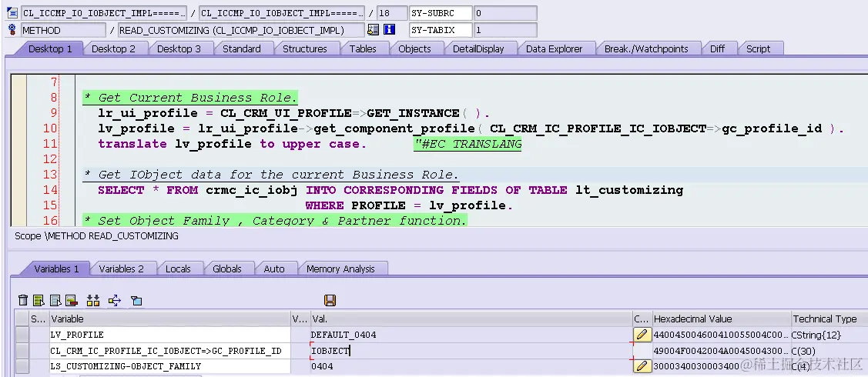The height and width of the screenshot is (377, 868).
Task: Select the Variables 1 tab
Action: (56, 269)
